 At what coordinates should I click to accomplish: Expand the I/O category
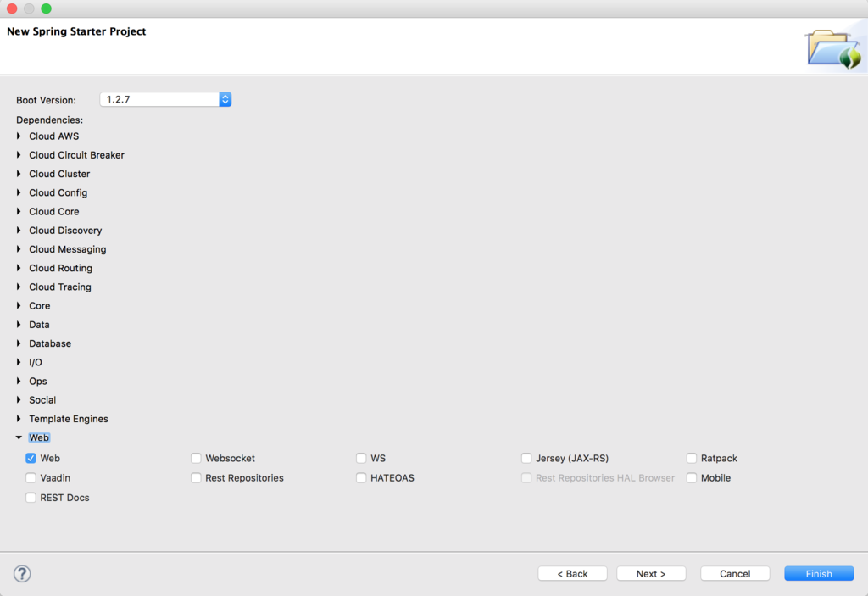click(x=19, y=362)
